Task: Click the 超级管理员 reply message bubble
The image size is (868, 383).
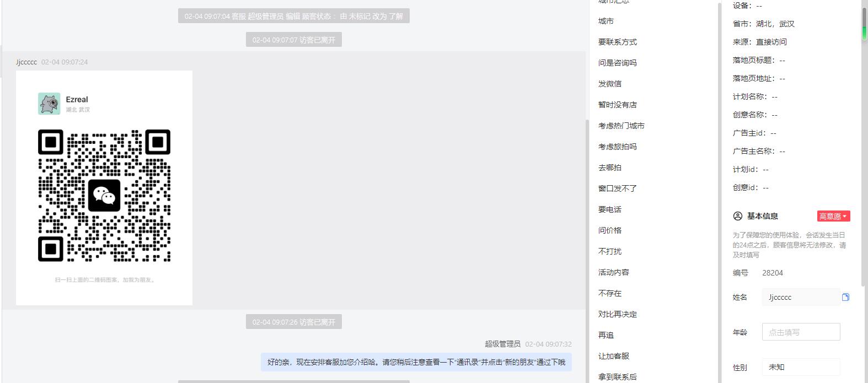Action: 416,362
